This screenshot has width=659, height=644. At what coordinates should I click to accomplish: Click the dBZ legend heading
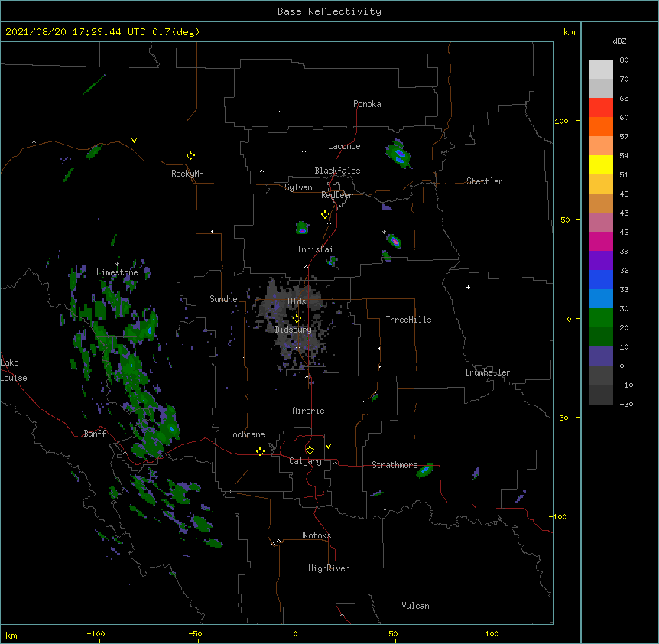pos(619,41)
